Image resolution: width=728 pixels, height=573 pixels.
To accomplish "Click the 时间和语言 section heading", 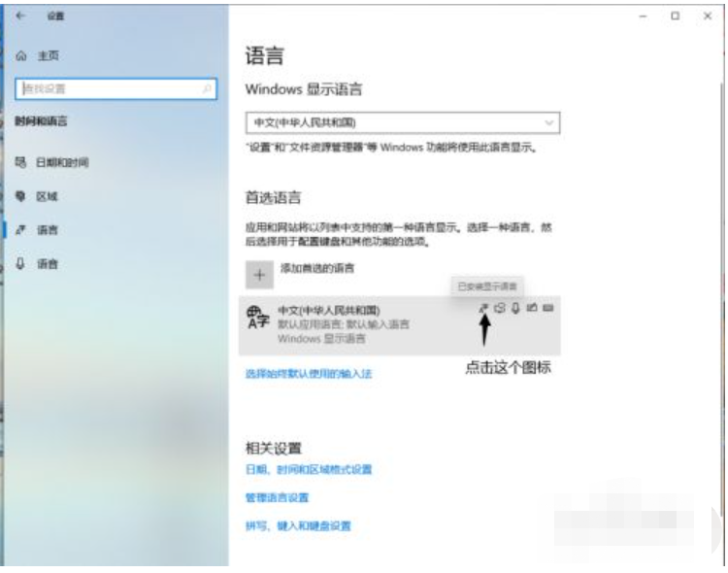I will [41, 121].
